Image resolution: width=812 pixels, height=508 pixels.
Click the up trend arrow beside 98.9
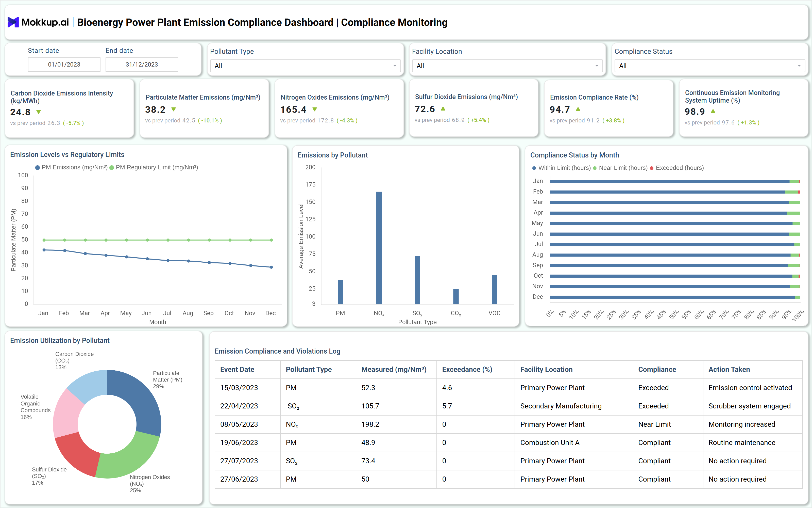point(713,111)
